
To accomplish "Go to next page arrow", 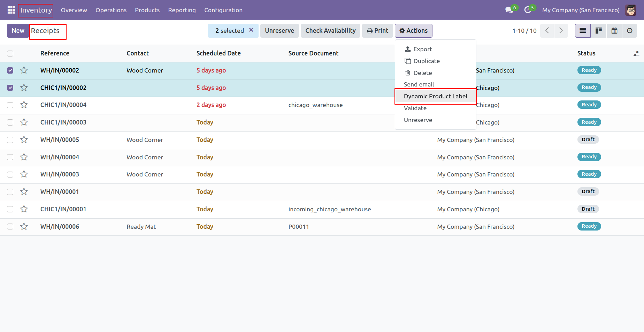I will point(561,31).
